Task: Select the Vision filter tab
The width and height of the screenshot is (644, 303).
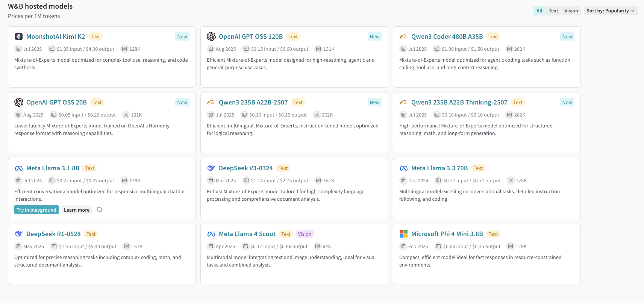Action: click(x=571, y=11)
